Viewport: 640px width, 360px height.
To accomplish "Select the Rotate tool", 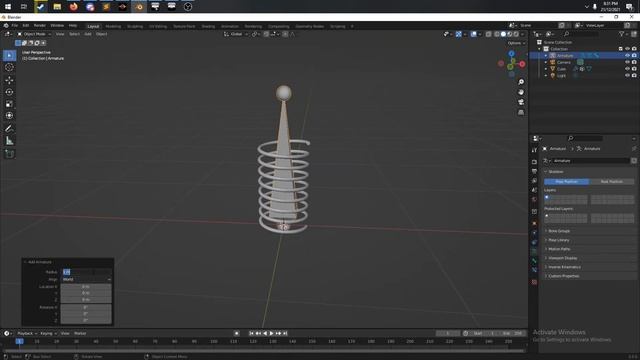I will coord(9,92).
